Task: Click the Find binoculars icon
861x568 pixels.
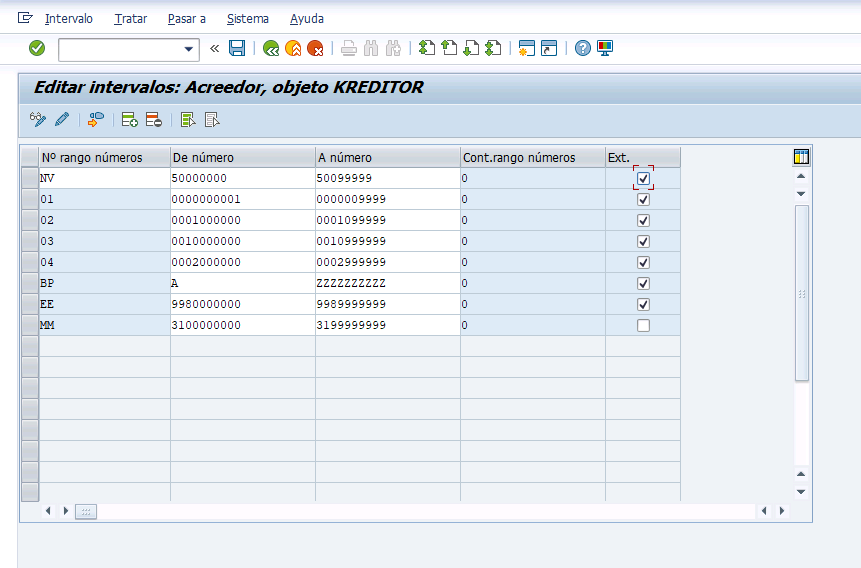Action: (371, 48)
